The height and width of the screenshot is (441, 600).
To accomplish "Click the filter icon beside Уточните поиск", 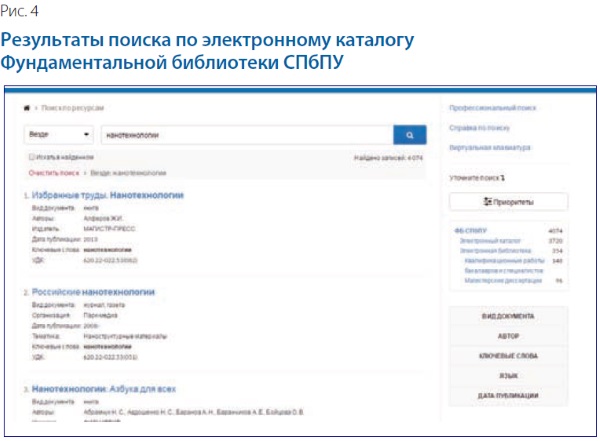I will pos(503,176).
